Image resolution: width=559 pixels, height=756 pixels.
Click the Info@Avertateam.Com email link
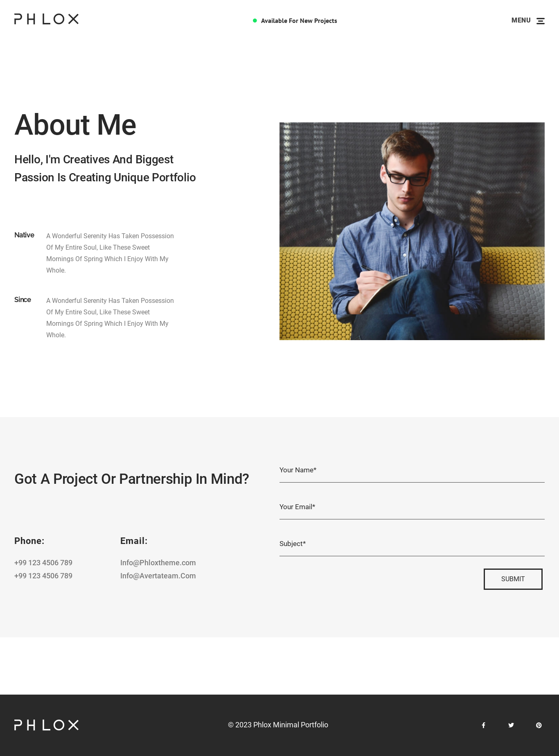pos(158,576)
